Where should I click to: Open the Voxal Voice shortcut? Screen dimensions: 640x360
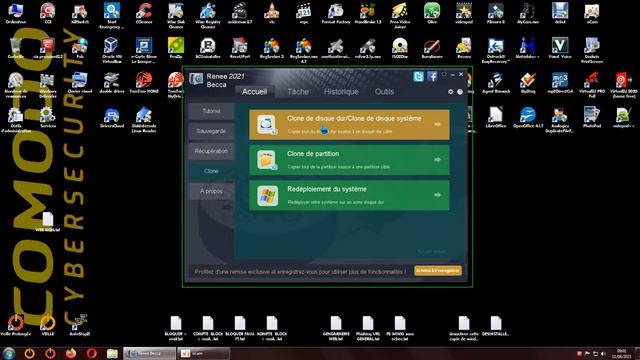coord(560,48)
